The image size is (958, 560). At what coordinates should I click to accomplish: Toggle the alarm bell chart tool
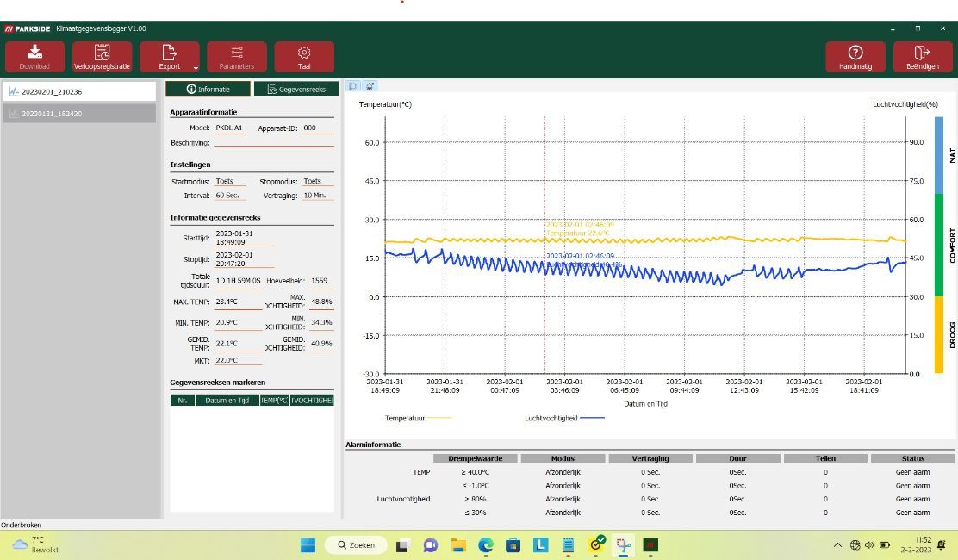(x=370, y=86)
